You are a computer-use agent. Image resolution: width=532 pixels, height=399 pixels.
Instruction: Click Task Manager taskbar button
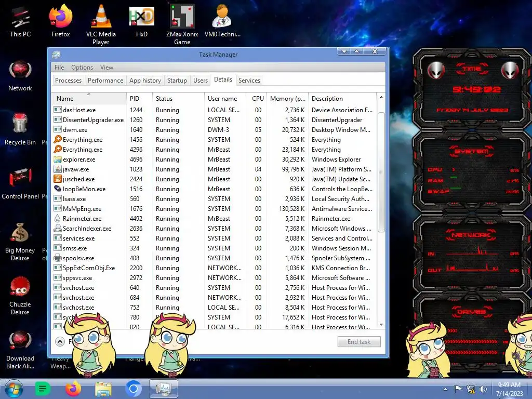point(164,389)
